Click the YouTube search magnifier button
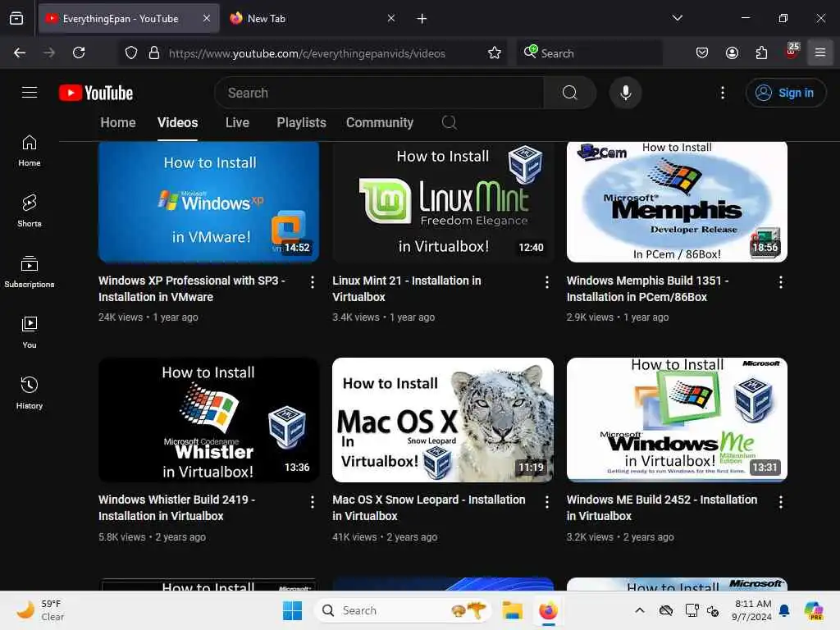This screenshot has width=840, height=630. click(x=570, y=93)
